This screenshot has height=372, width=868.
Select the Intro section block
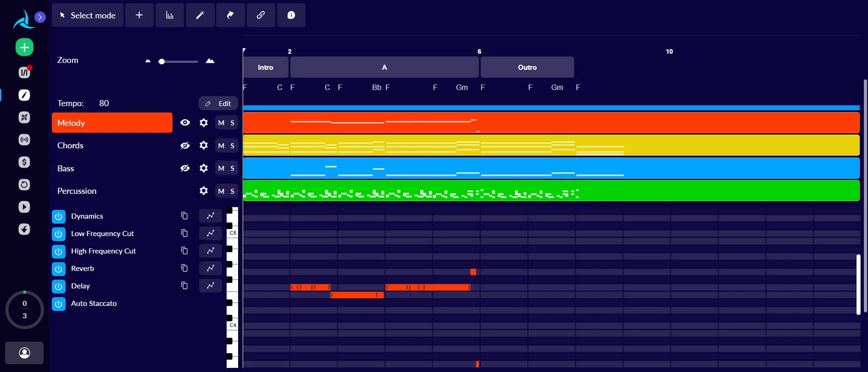[x=266, y=68]
